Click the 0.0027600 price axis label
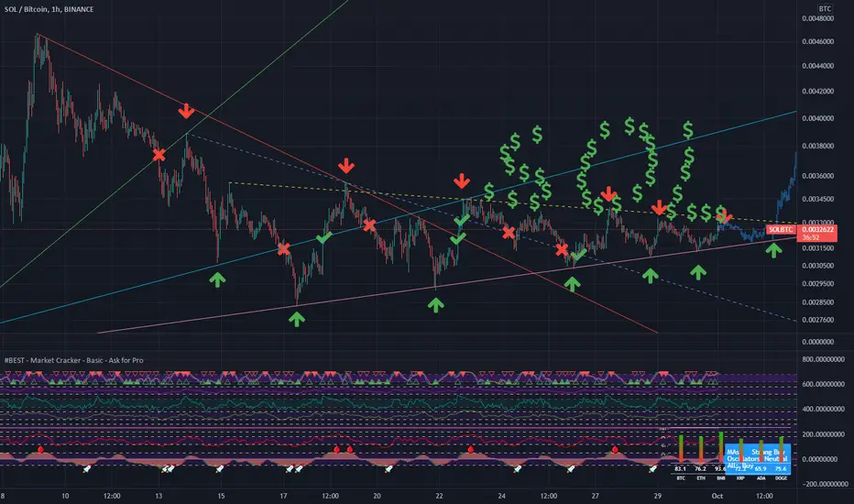 pos(817,320)
